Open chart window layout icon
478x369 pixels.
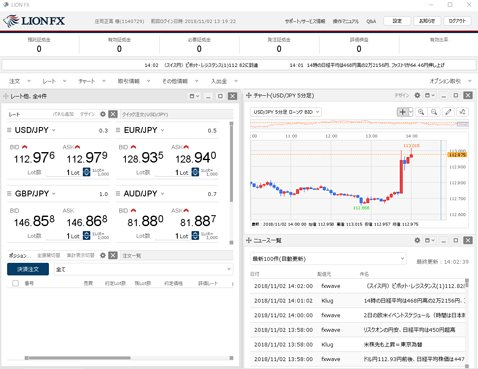(x=430, y=95)
